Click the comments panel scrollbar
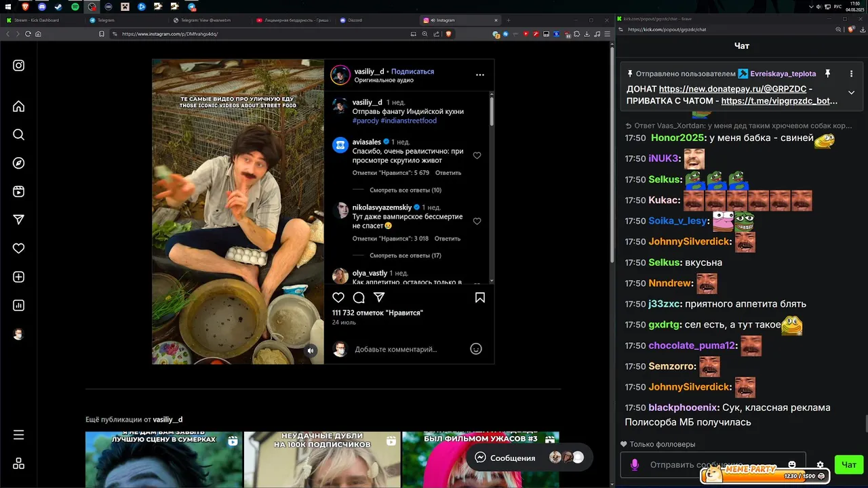The image size is (868, 488). [x=492, y=112]
